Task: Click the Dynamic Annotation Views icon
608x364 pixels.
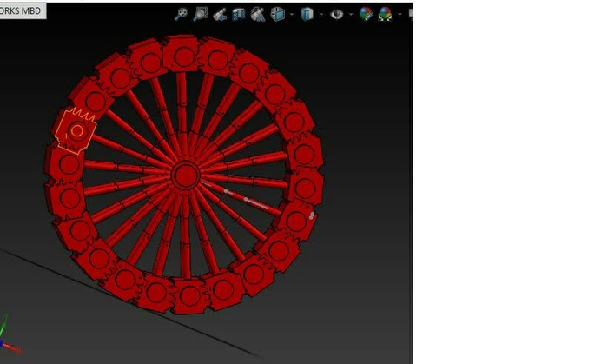Action: pyautogui.click(x=259, y=14)
